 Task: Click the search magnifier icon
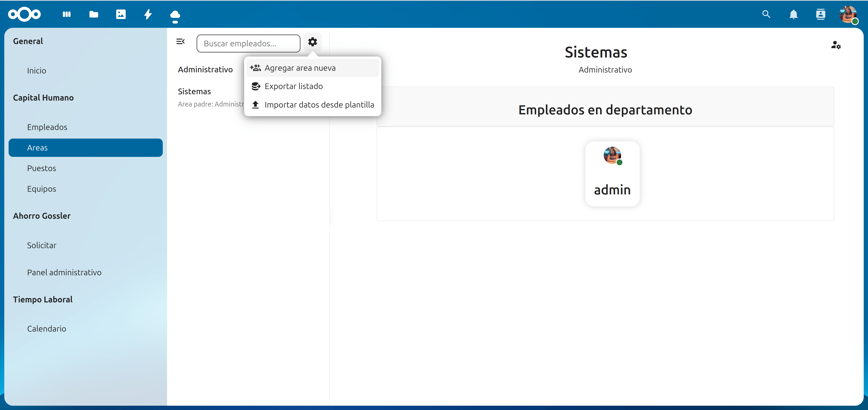[766, 14]
